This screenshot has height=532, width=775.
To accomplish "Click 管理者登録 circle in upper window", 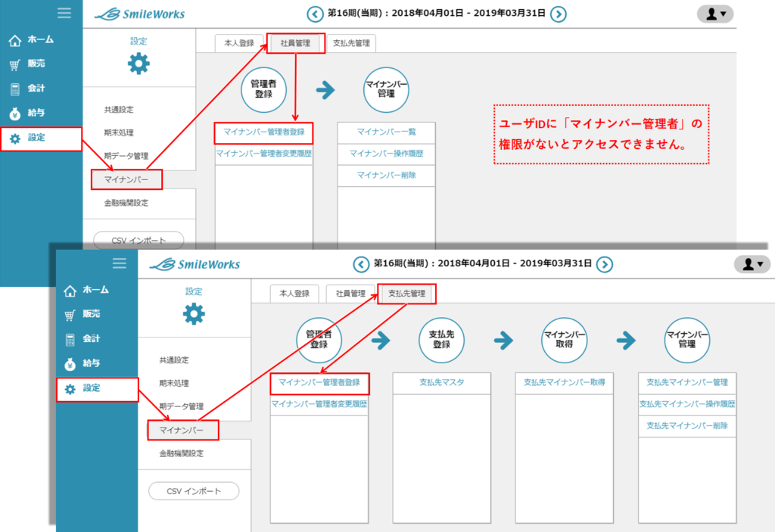I will [263, 90].
